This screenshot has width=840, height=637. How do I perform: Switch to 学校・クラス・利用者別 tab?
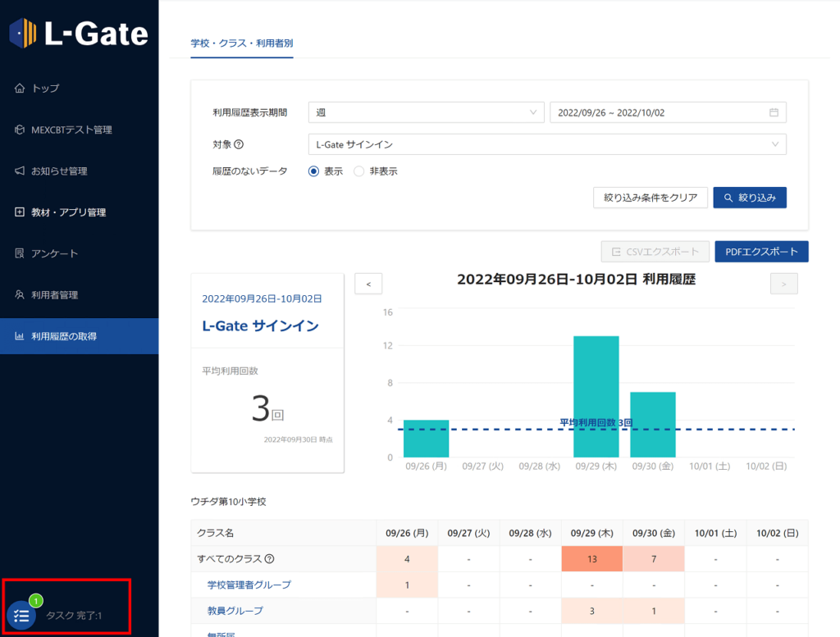pos(242,43)
